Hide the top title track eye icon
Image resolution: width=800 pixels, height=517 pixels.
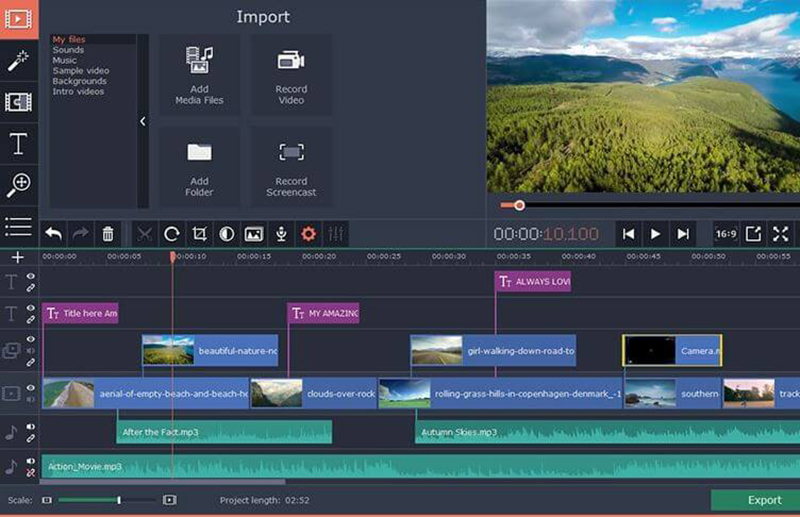pos(31,276)
